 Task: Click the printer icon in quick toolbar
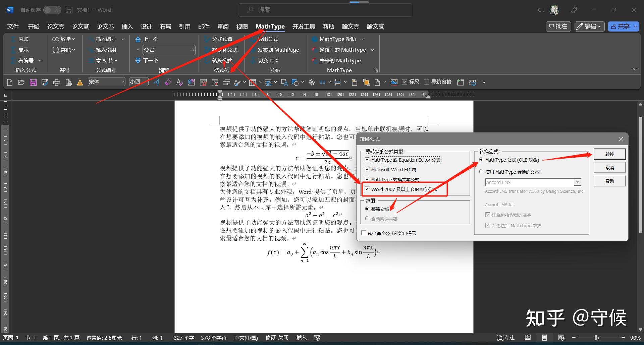(x=57, y=82)
